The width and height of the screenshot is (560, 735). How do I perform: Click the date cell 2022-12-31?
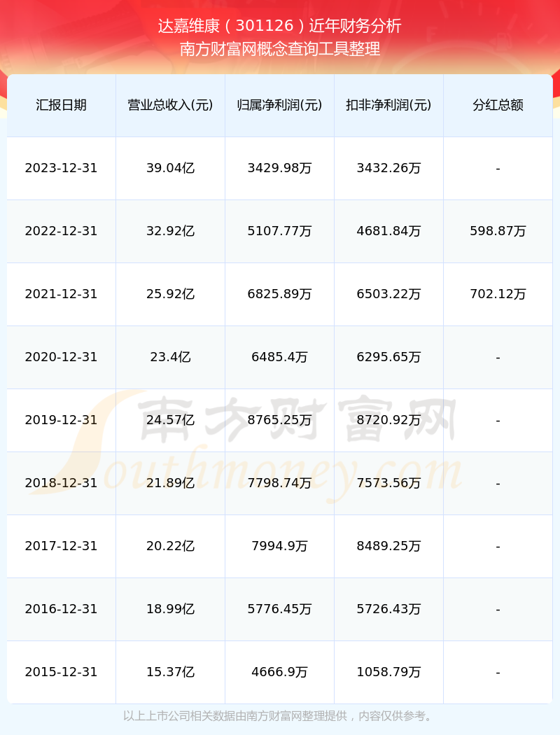(x=62, y=231)
